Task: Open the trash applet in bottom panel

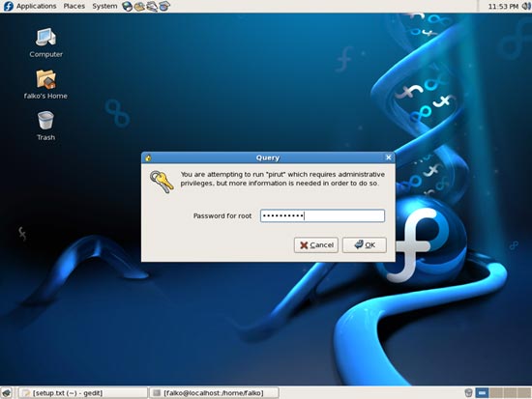Action: pyautogui.click(x=468, y=393)
